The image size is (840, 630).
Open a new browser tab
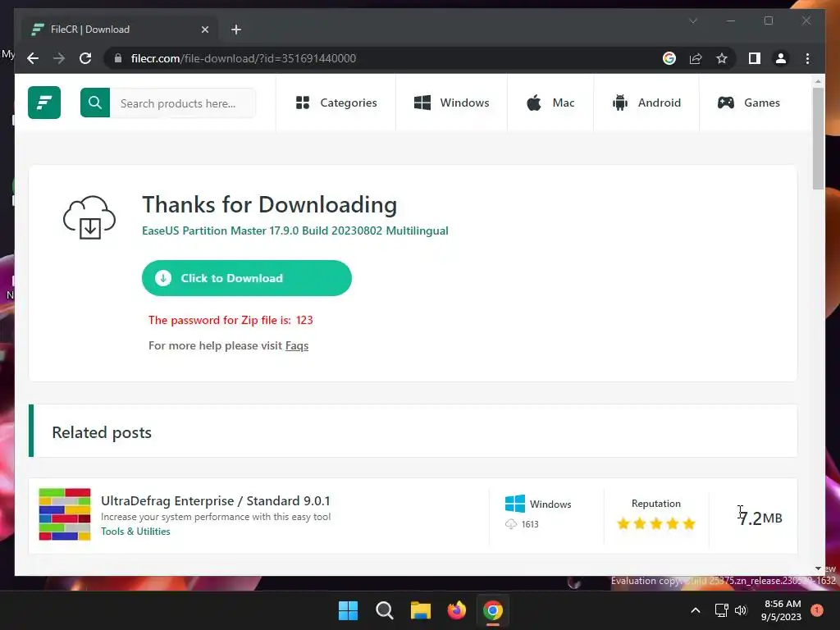click(x=236, y=30)
